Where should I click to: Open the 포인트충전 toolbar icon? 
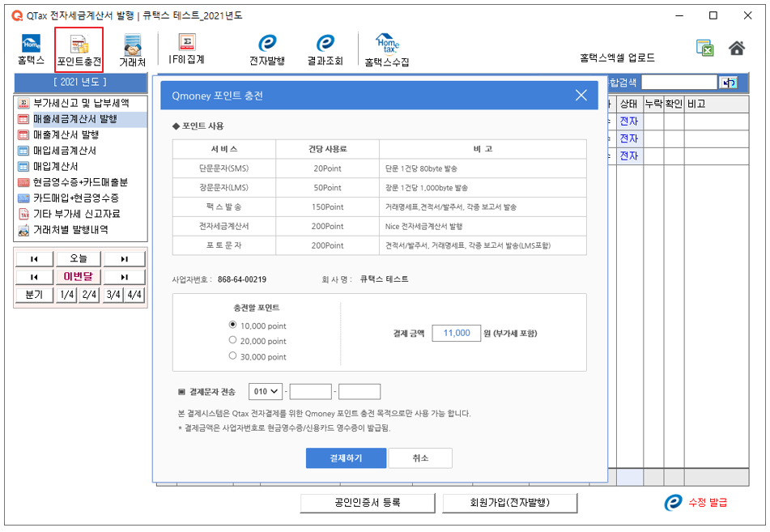[x=79, y=50]
